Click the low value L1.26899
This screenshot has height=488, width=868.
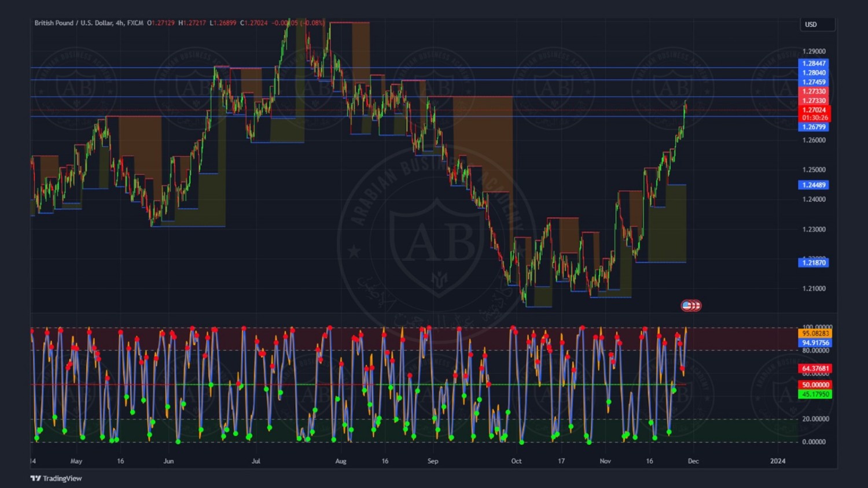pyautogui.click(x=223, y=23)
